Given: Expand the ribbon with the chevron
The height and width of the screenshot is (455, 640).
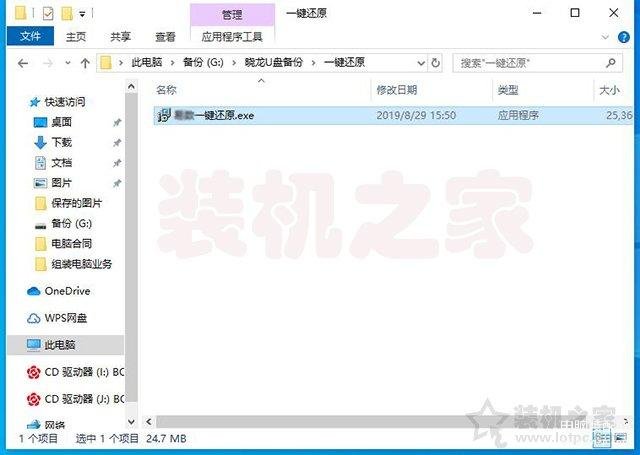Looking at the screenshot, I should 605,37.
